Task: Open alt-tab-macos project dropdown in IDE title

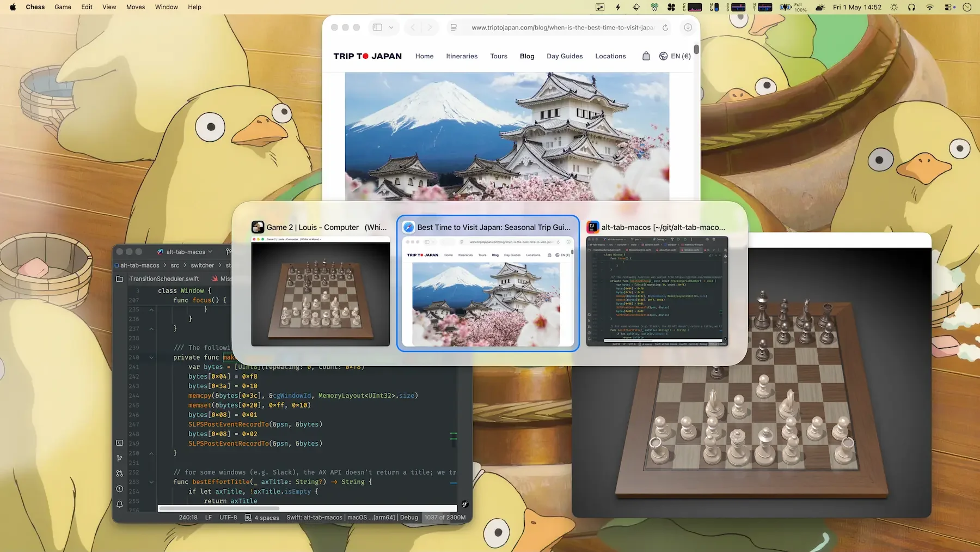Action: (185, 252)
